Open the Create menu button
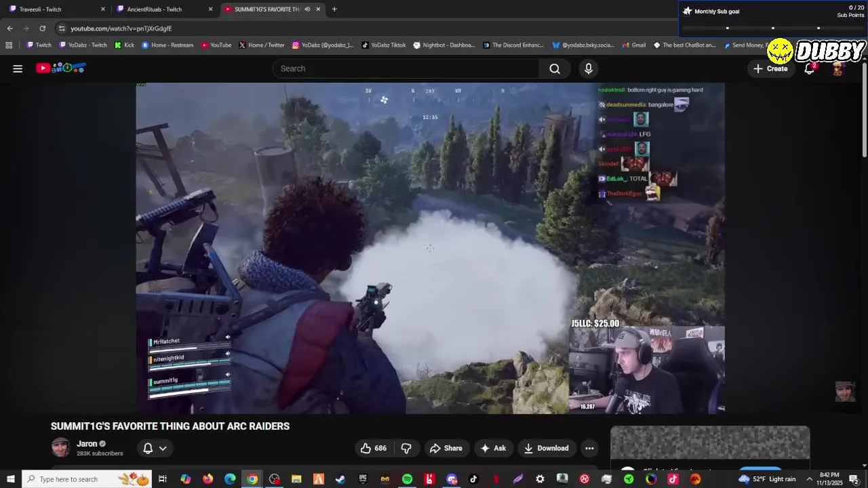The height and width of the screenshot is (488, 868). (770, 68)
